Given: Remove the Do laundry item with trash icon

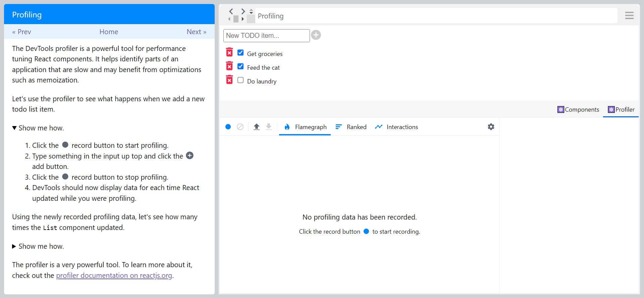Looking at the screenshot, I should click(x=229, y=80).
